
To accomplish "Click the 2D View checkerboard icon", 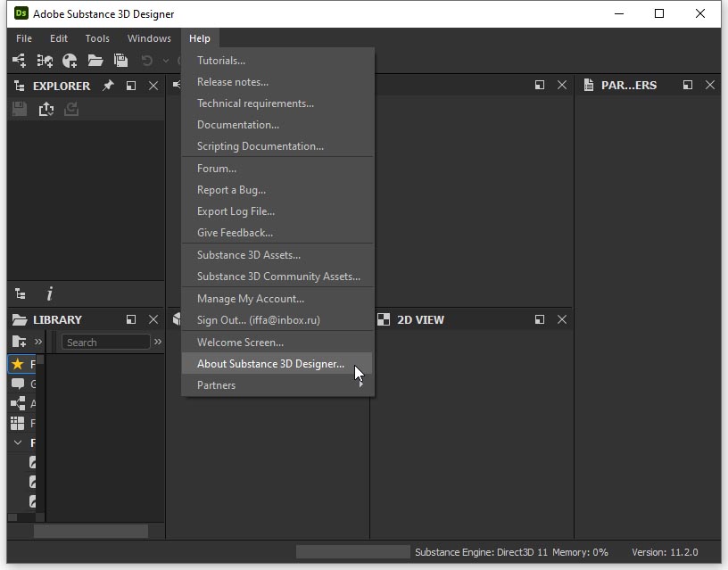I will (384, 319).
